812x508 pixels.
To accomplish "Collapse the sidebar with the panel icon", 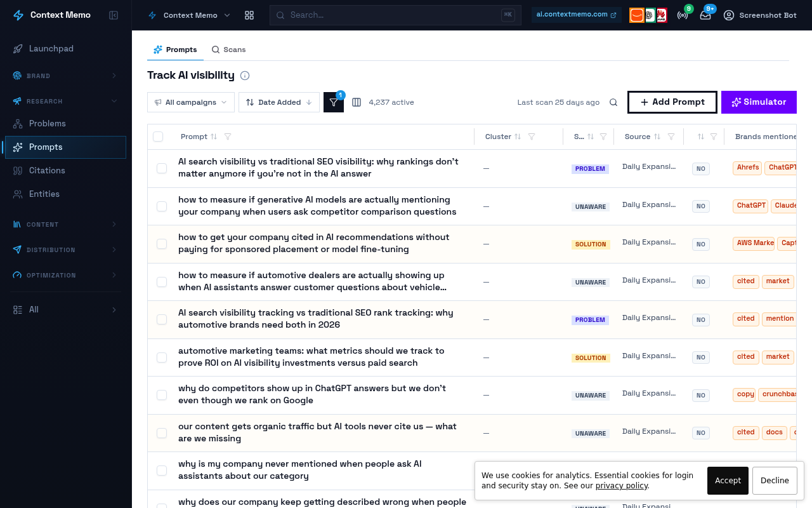I will pyautogui.click(x=114, y=15).
